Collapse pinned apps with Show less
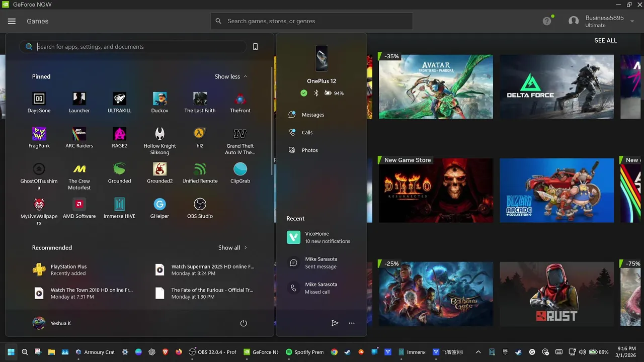Image resolution: width=644 pixels, height=362 pixels. [x=231, y=76]
